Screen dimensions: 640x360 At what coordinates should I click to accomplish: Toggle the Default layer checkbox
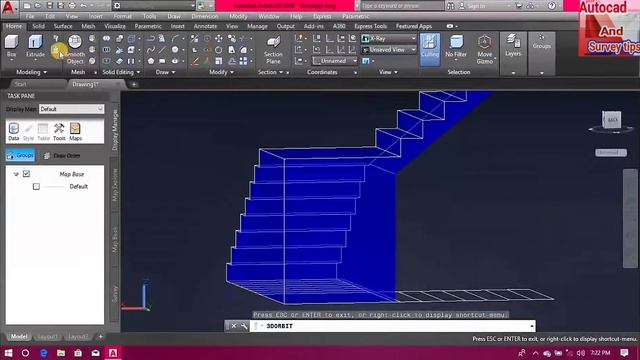click(36, 187)
